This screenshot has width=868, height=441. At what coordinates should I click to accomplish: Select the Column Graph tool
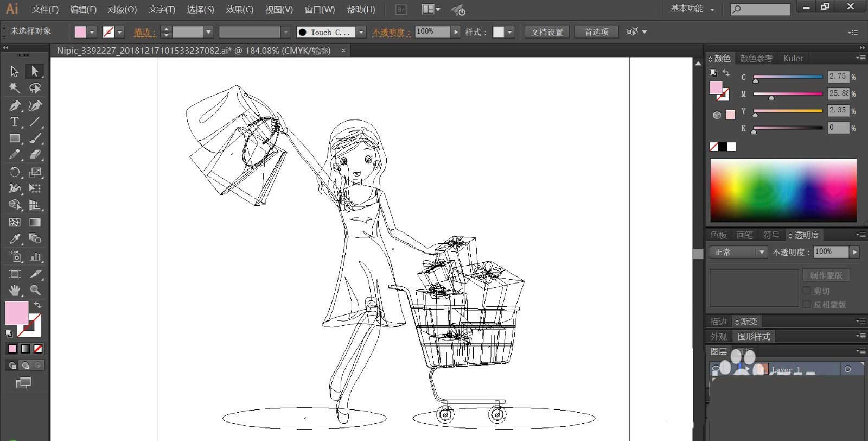point(35,256)
